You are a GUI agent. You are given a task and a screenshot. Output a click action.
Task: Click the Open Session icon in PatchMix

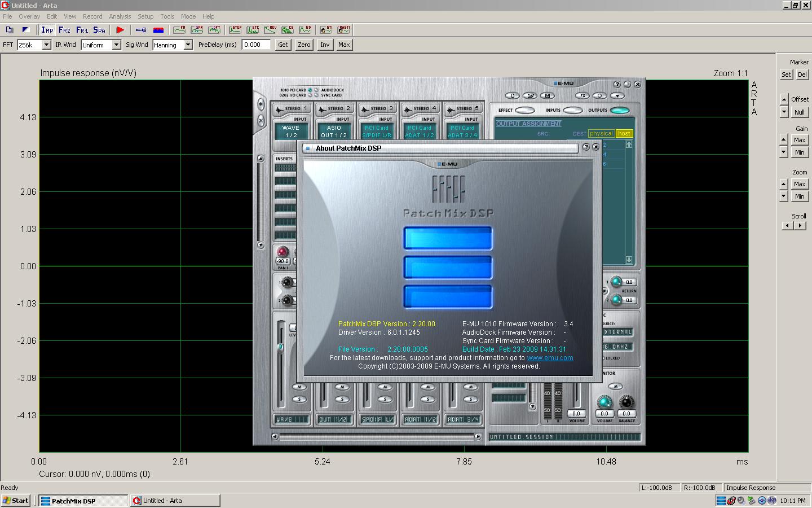pos(529,95)
